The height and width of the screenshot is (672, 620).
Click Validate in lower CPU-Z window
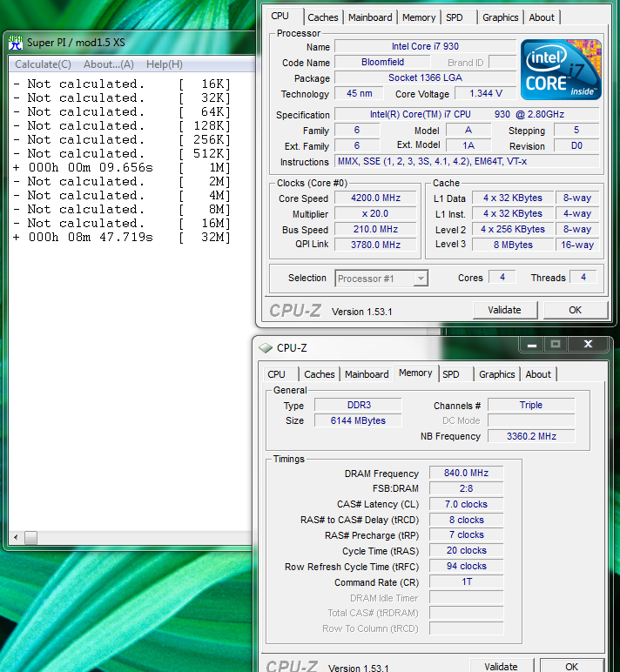tap(502, 666)
